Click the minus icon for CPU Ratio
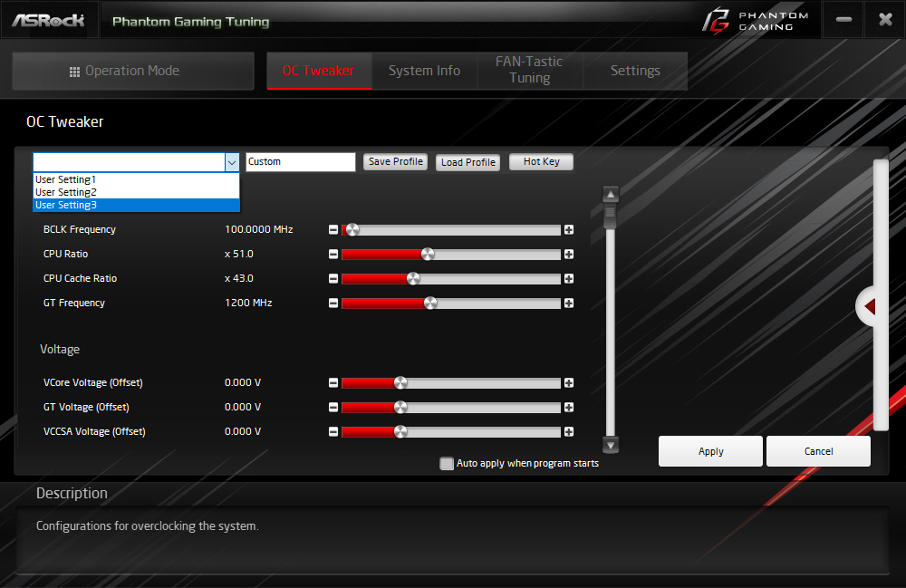 tap(333, 255)
